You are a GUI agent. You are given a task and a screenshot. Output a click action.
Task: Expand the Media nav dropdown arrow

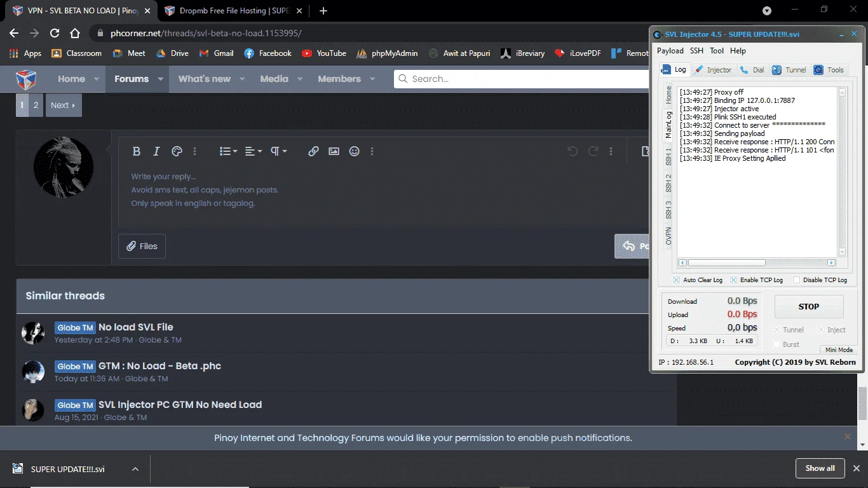pyautogui.click(x=300, y=79)
